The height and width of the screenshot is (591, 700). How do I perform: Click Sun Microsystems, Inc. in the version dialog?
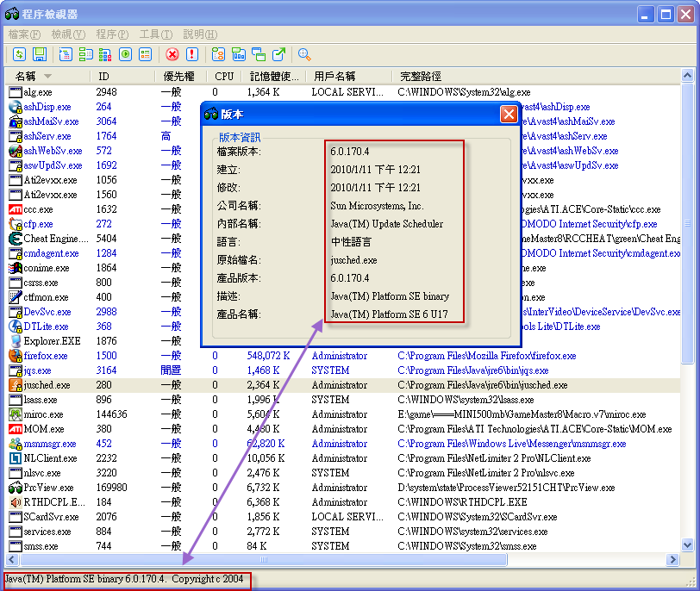378,206
